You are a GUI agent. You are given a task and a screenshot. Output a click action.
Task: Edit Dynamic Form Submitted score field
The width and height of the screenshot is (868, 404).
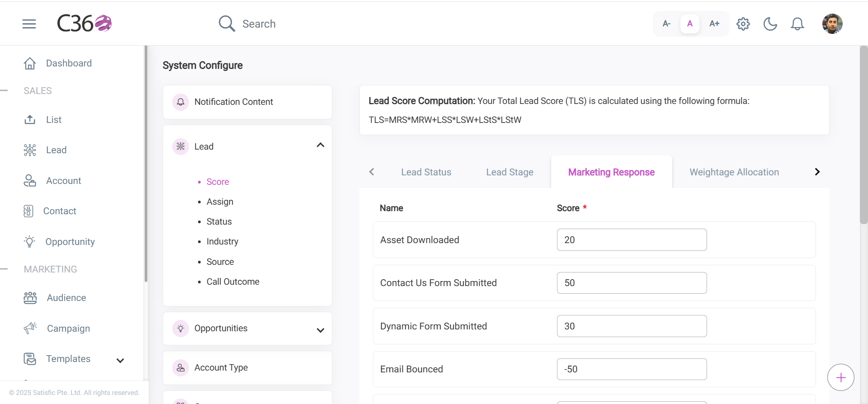coord(632,326)
